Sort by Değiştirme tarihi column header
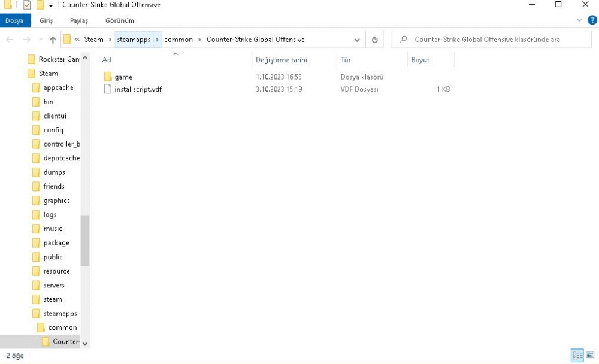 point(282,60)
